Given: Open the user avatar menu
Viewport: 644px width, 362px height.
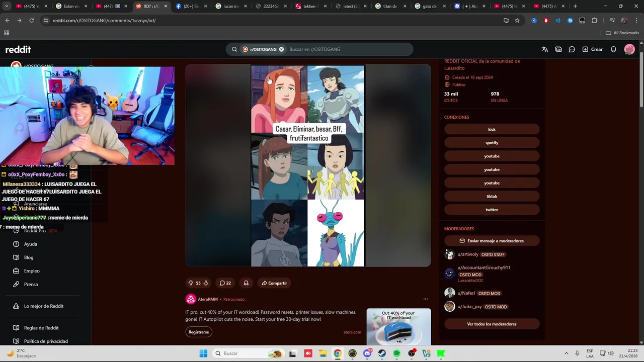Looking at the screenshot, I should [x=629, y=49].
